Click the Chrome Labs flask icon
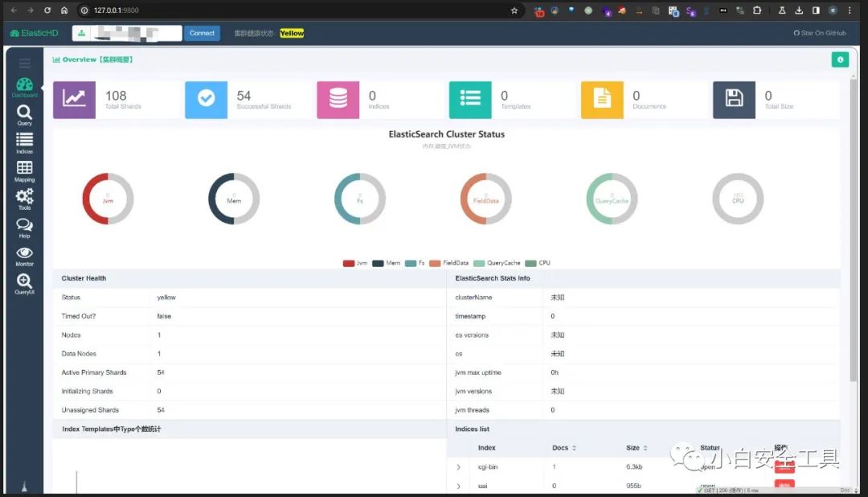The height and width of the screenshot is (497, 868). (x=782, y=10)
